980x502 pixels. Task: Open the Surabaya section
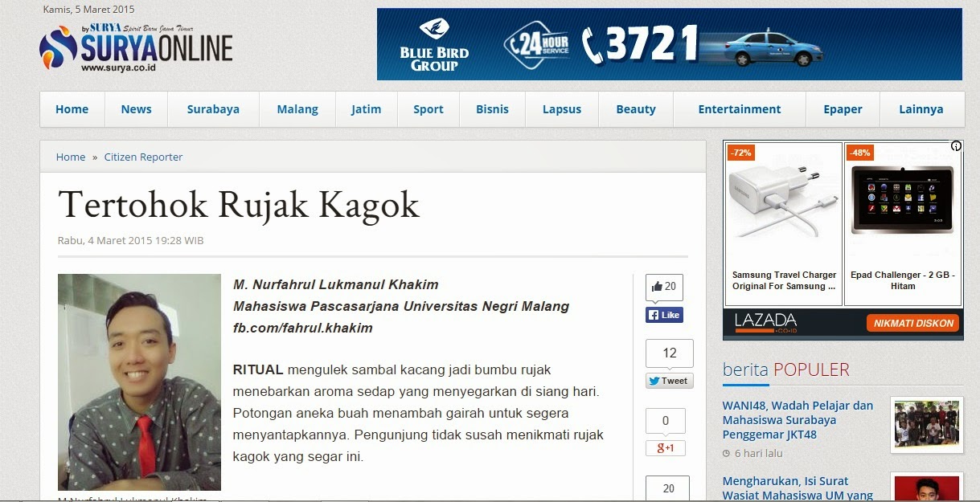[x=213, y=109]
